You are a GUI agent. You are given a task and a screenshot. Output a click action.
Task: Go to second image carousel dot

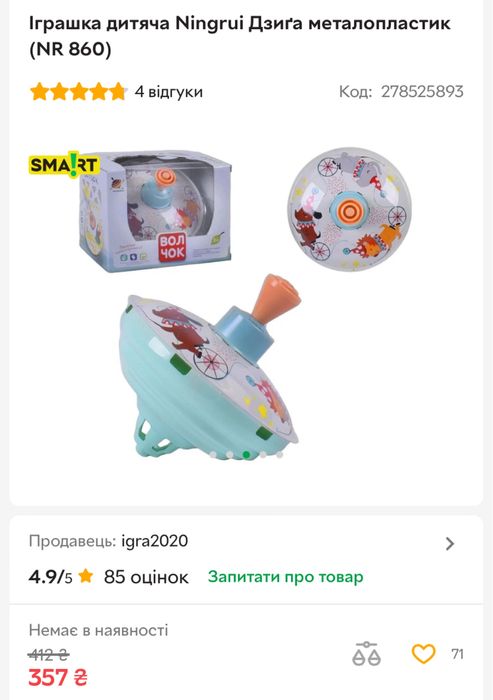[x=229, y=454]
